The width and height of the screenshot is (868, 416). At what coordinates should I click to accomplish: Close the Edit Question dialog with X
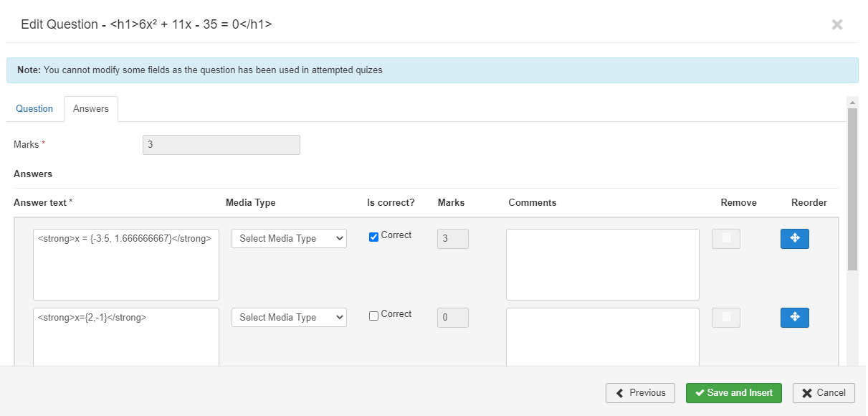tap(836, 25)
